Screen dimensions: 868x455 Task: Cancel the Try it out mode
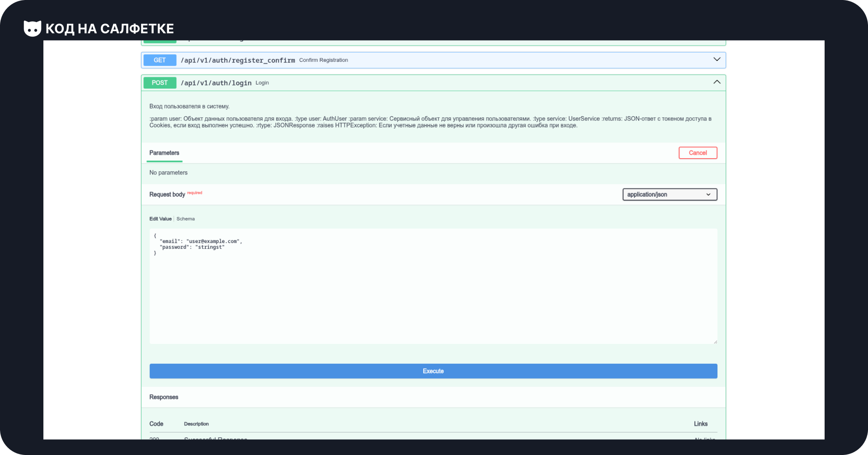tap(698, 153)
